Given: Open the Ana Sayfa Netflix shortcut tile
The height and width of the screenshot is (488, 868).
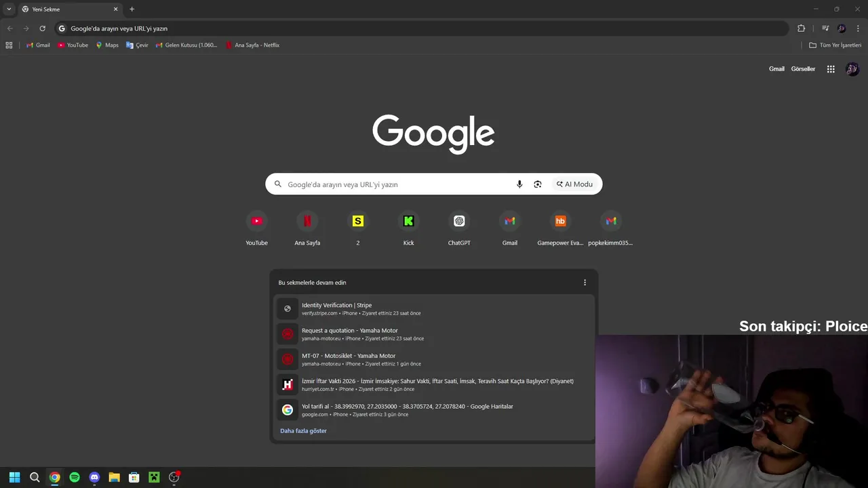Looking at the screenshot, I should point(307,228).
